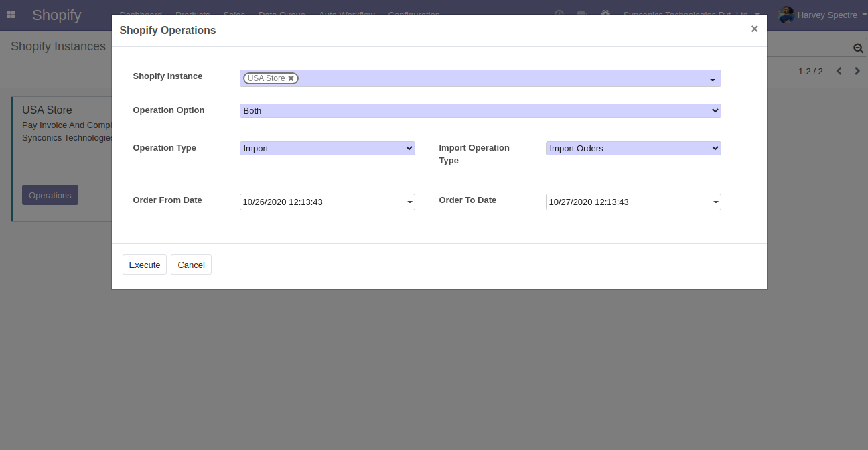Open the USA Store instance card title
This screenshot has width=868, height=450.
coord(47,110)
